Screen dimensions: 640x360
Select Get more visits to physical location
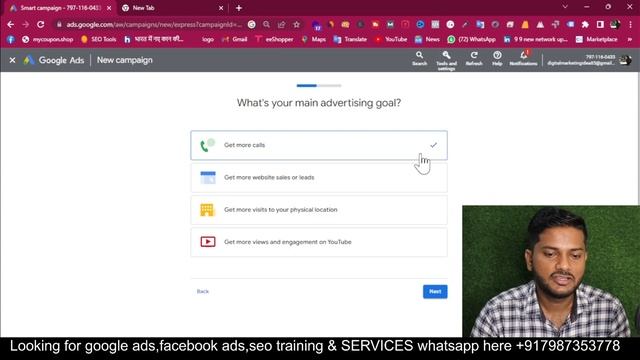[319, 210]
